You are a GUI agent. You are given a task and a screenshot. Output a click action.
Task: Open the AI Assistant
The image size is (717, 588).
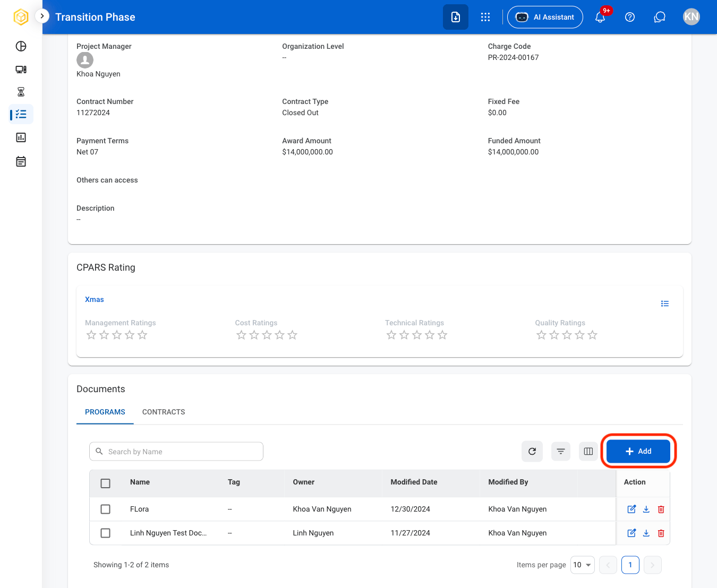[x=545, y=17]
